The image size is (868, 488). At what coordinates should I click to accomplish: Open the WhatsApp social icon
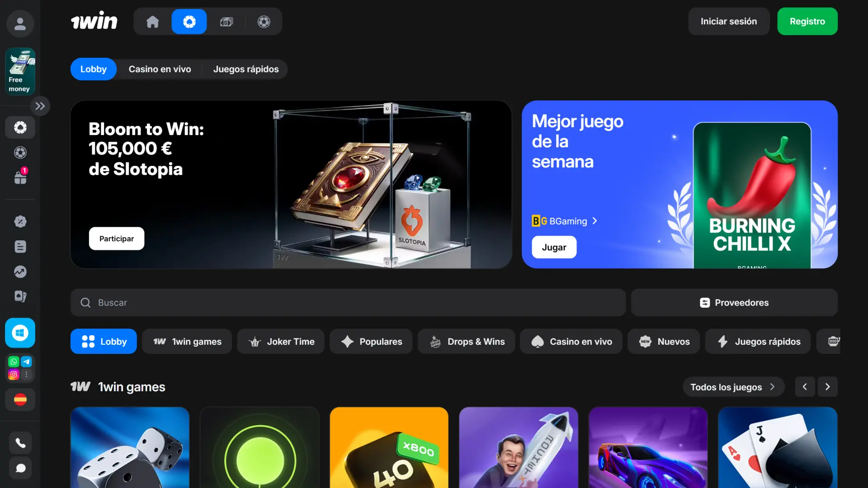point(14,361)
